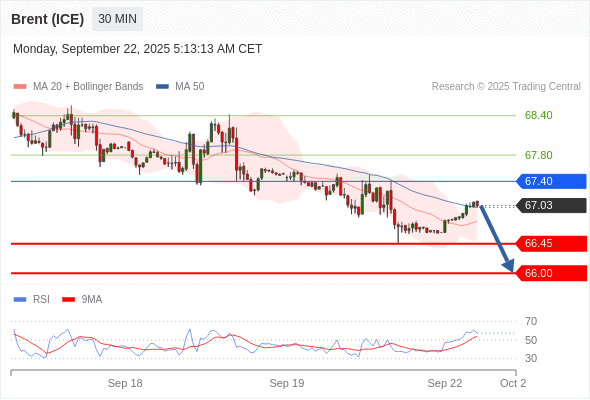The height and width of the screenshot is (400, 590).
Task: Click the Research © 2025 Trading Central credit
Action: point(506,87)
